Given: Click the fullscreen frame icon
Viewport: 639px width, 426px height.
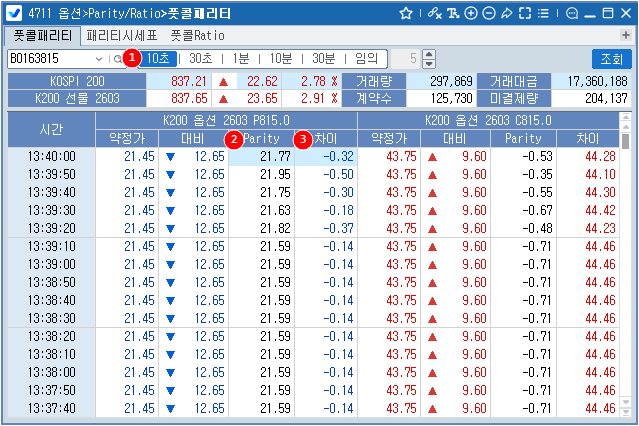Looking at the screenshot, I should [x=524, y=13].
